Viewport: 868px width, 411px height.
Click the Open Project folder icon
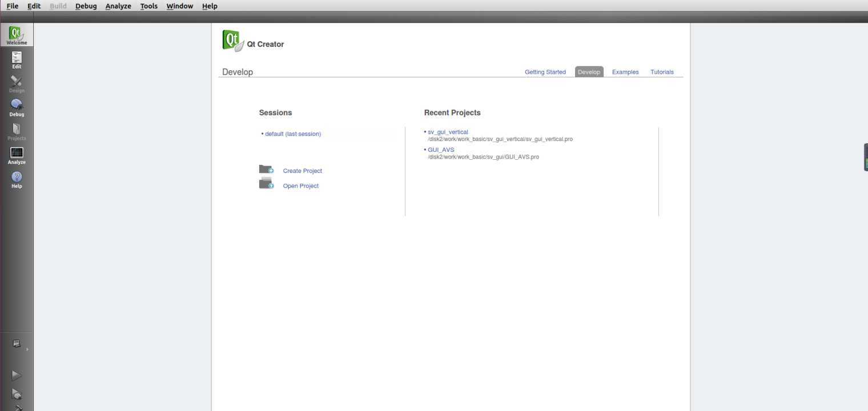[x=266, y=183]
